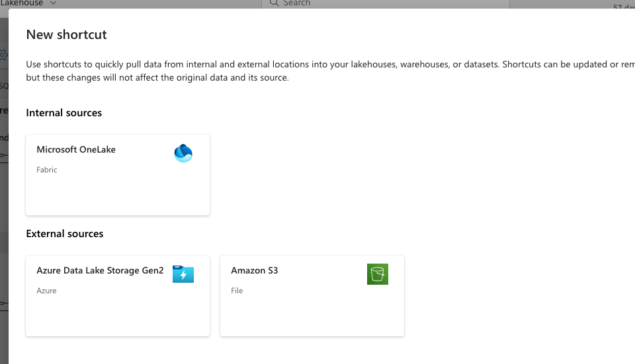
Task: Select the Microsoft OneLake card title
Action: click(76, 149)
